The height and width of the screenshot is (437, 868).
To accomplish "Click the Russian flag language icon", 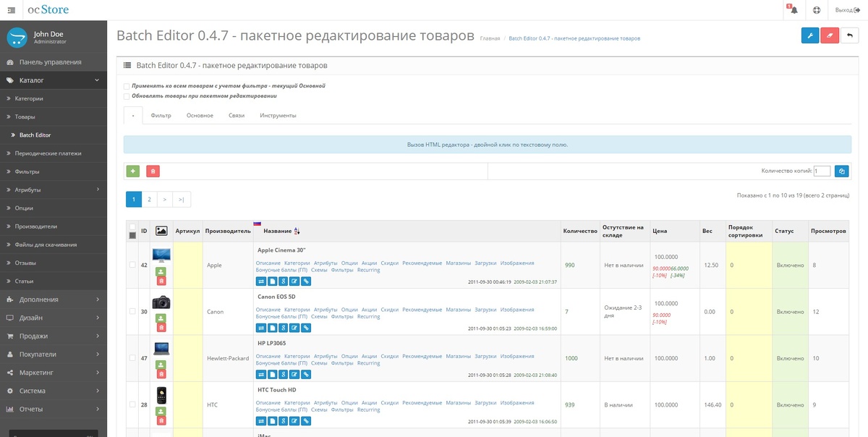I will (x=257, y=224).
